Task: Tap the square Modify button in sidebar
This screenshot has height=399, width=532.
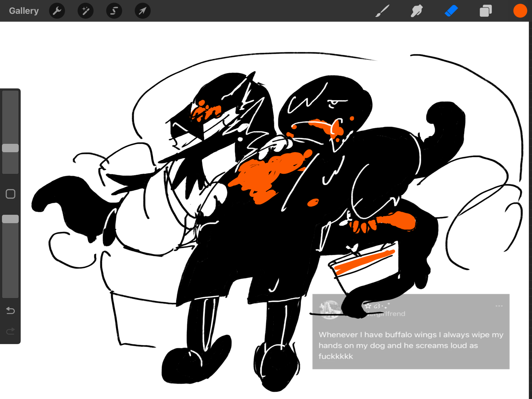Action: (10, 194)
